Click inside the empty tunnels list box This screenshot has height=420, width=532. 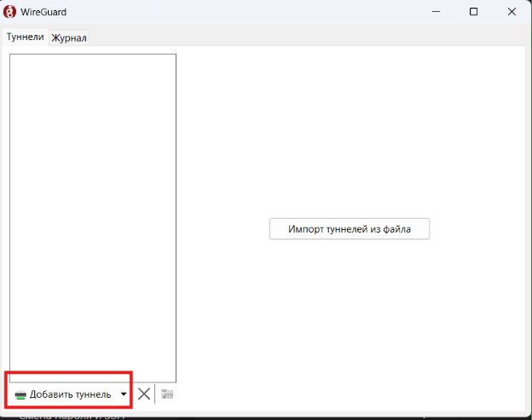coord(92,213)
